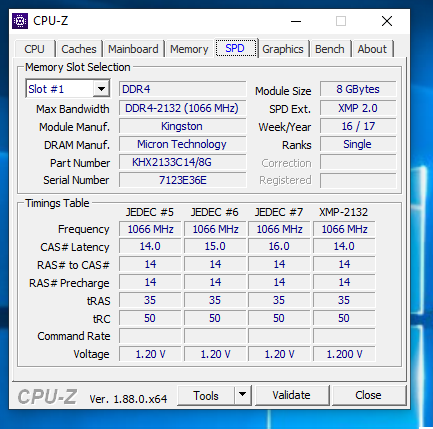The image size is (433, 429).
Task: Expand the Tools dropdown arrow
Action: 242,395
